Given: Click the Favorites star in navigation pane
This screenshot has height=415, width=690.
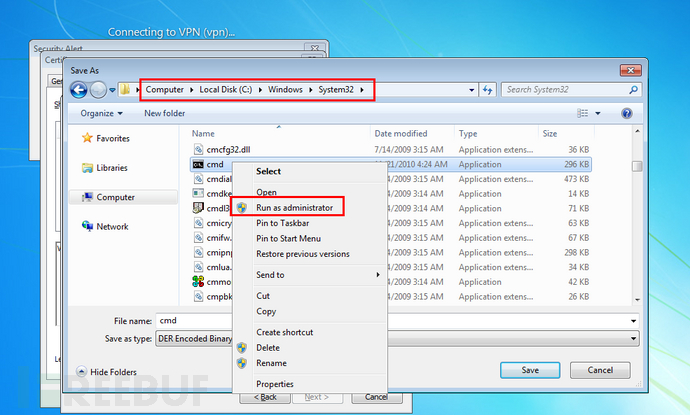Looking at the screenshot, I should click(88, 138).
